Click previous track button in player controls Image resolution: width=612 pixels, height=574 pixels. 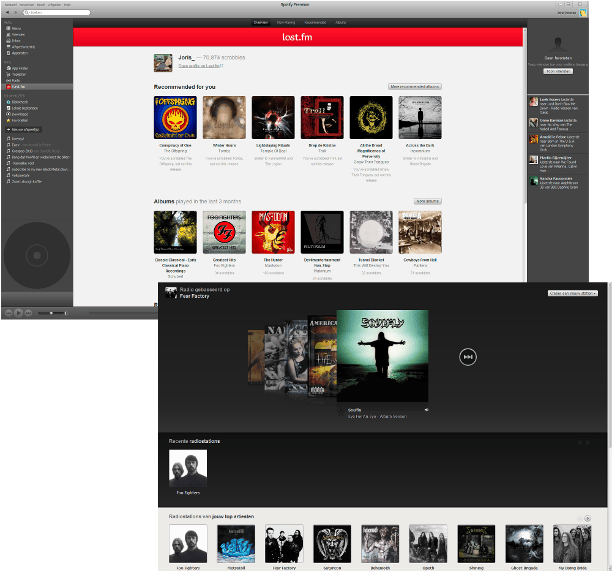tap(8, 313)
